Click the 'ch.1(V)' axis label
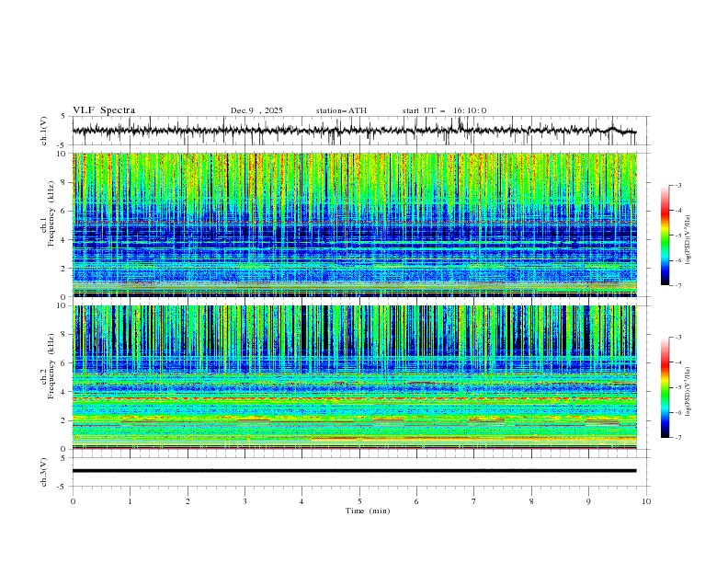The height and width of the screenshot is (563, 728). 44,131
